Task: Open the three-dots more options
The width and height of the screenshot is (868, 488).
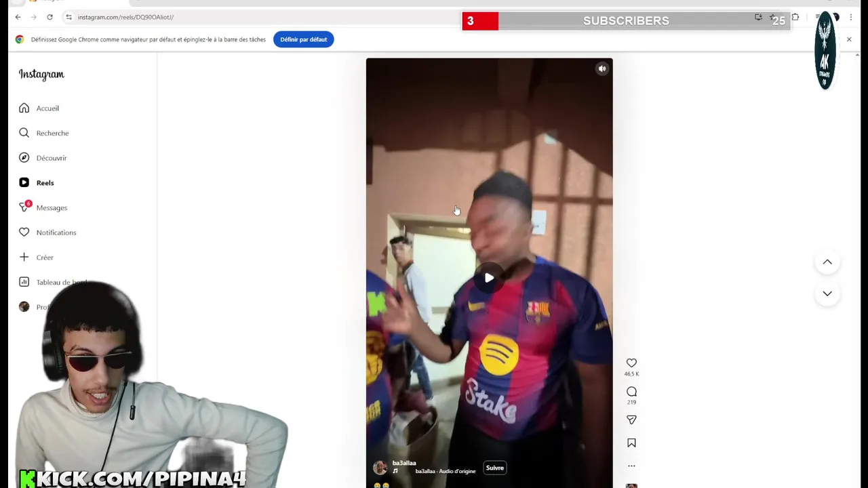Action: click(631, 466)
